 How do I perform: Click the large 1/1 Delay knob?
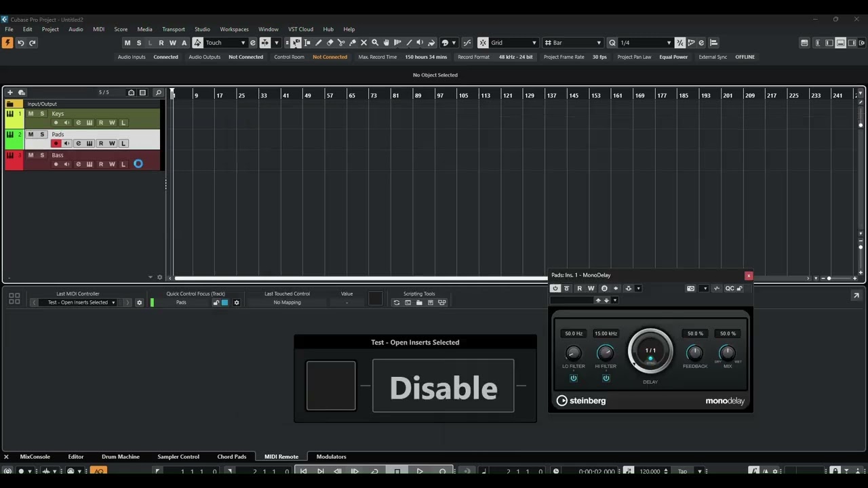pyautogui.click(x=650, y=351)
